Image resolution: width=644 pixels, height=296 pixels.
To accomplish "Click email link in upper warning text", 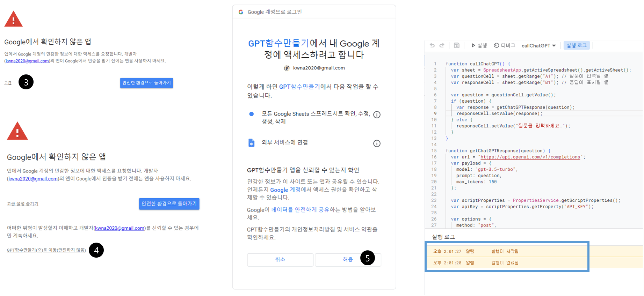I will [27, 61].
